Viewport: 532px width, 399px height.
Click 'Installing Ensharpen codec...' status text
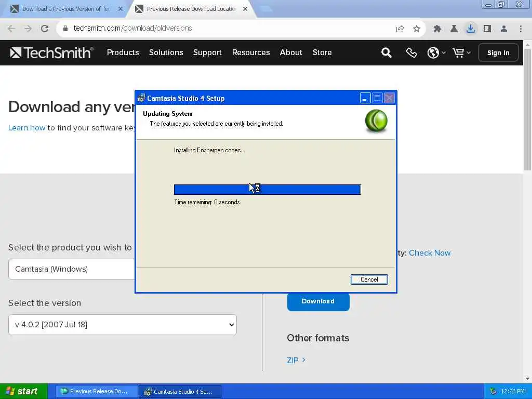pyautogui.click(x=209, y=150)
